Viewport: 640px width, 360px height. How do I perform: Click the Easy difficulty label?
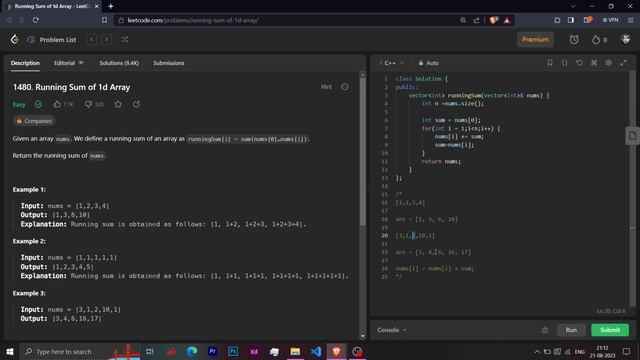pos(19,105)
